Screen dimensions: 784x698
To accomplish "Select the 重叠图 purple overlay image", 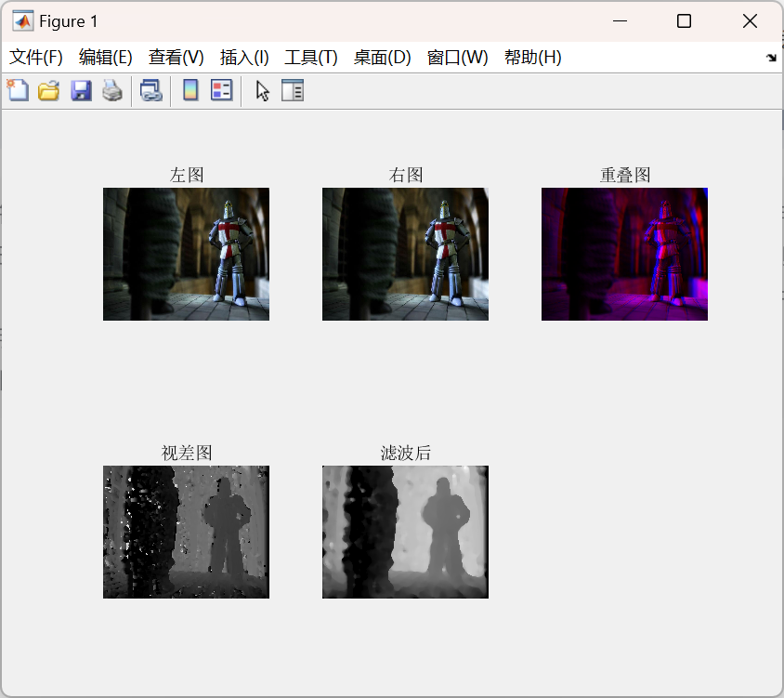I will coord(624,254).
